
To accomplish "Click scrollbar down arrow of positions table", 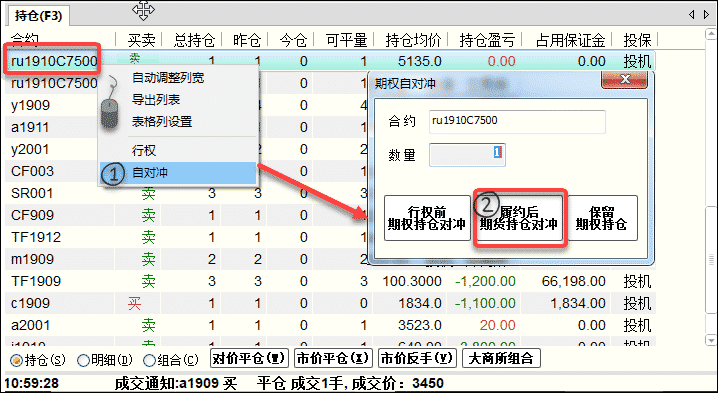I will 711,340.
